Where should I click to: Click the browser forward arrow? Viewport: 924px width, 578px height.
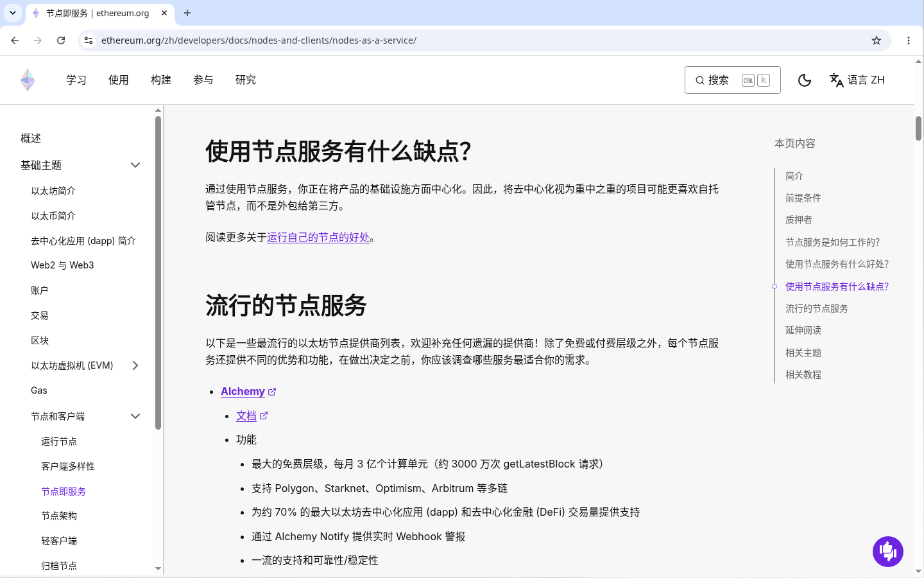pyautogui.click(x=38, y=40)
